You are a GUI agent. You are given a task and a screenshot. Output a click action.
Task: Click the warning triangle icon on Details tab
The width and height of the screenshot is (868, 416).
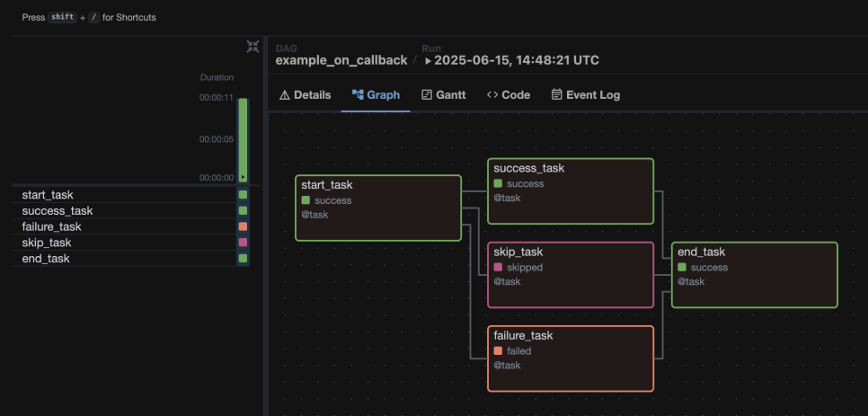coord(285,95)
